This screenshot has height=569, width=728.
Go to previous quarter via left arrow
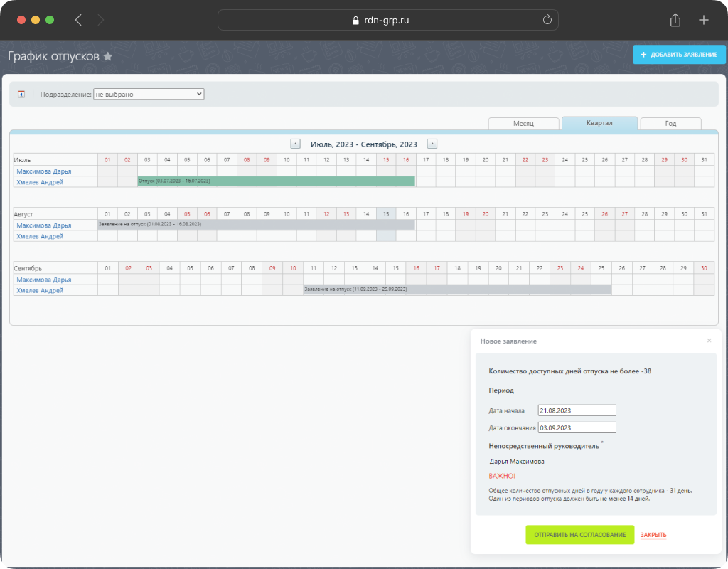pos(295,144)
